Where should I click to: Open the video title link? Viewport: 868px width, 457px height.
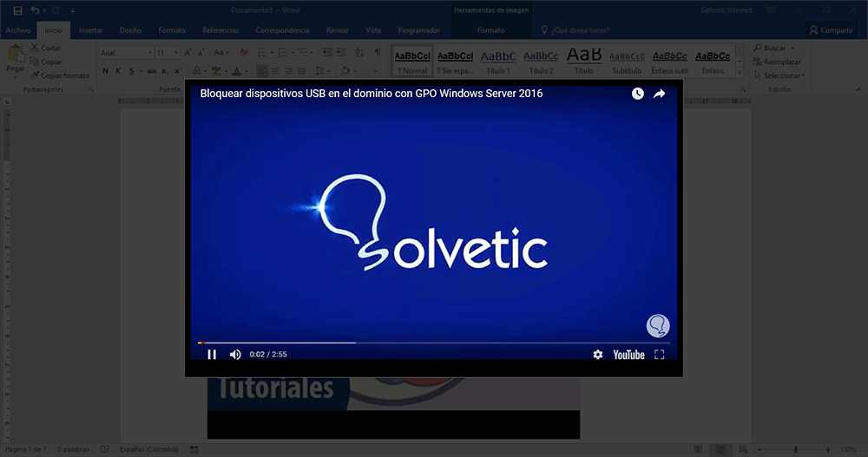pyautogui.click(x=372, y=94)
